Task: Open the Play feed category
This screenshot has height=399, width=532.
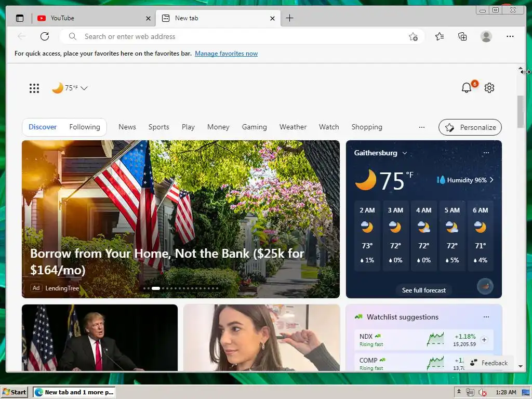Action: click(188, 127)
